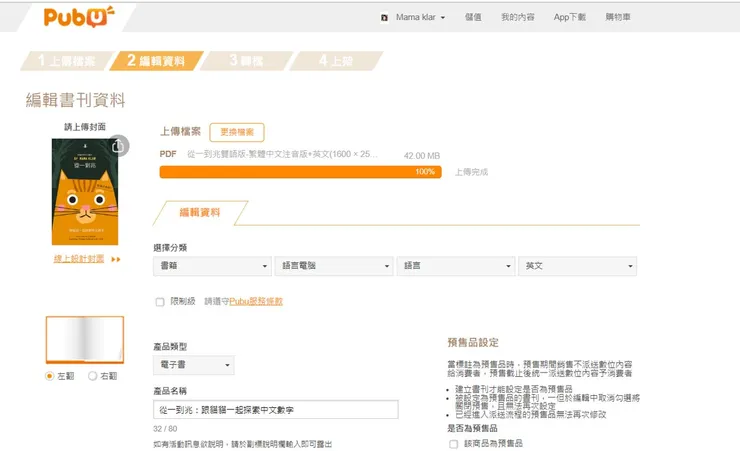This screenshot has width=740, height=451.
Task: Go to step 4 上架
Action: (336, 61)
